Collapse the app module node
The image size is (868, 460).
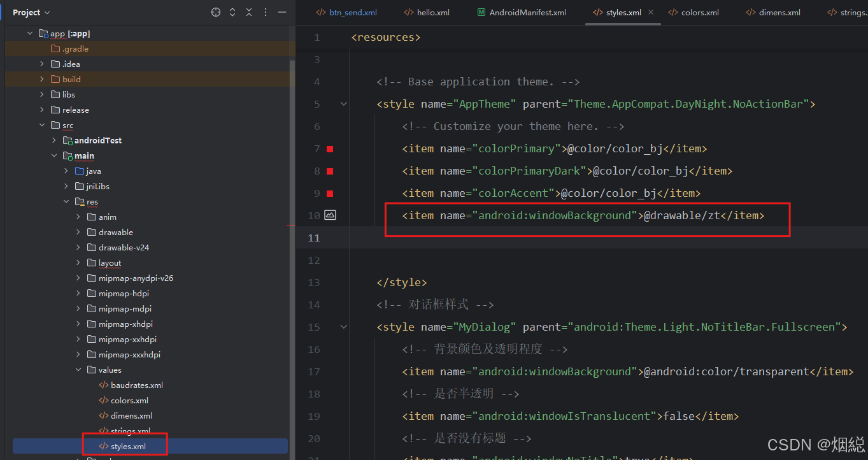(30, 33)
